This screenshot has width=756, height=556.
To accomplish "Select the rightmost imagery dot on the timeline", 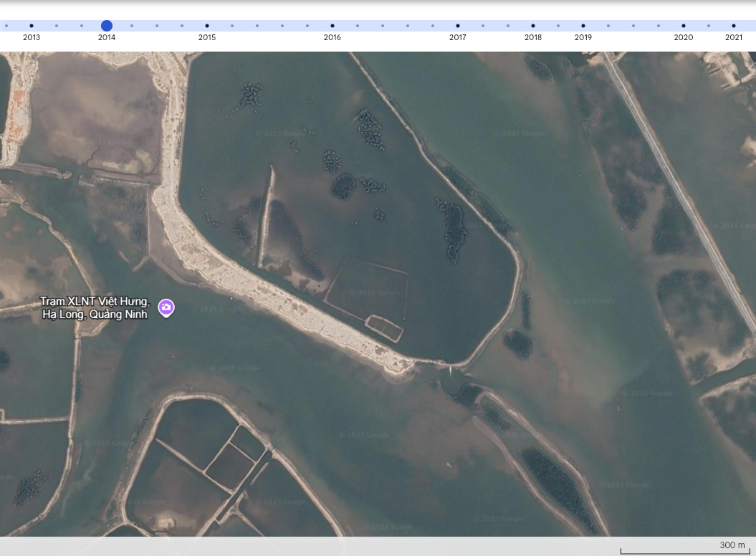I will coord(733,26).
